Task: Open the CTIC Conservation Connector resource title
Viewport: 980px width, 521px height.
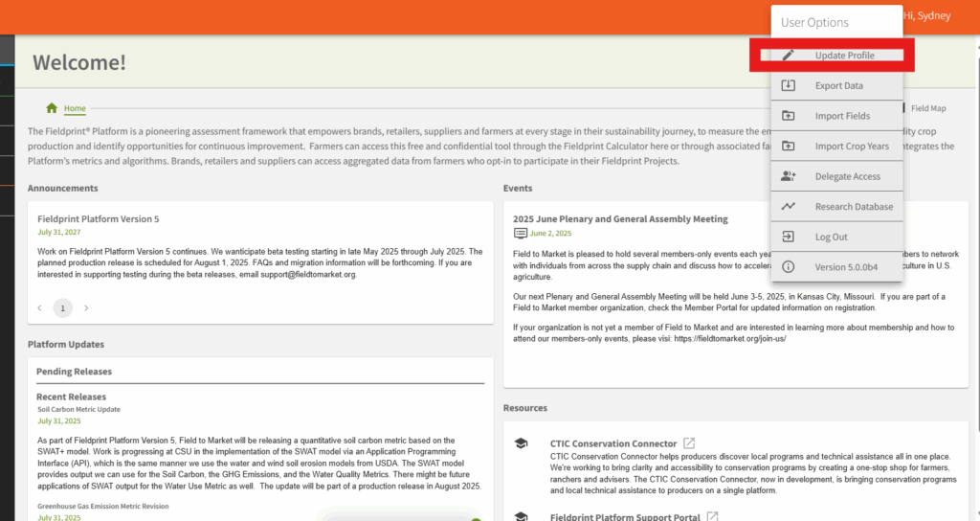Action: click(612, 443)
